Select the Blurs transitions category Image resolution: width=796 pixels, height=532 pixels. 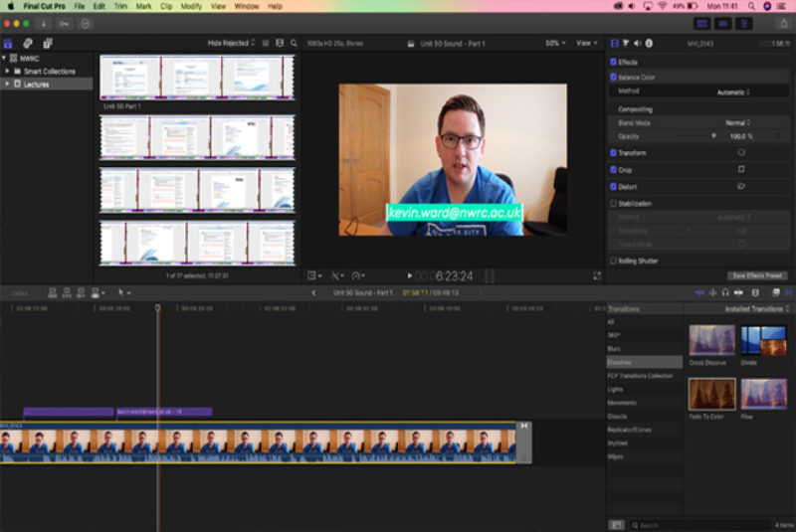616,349
